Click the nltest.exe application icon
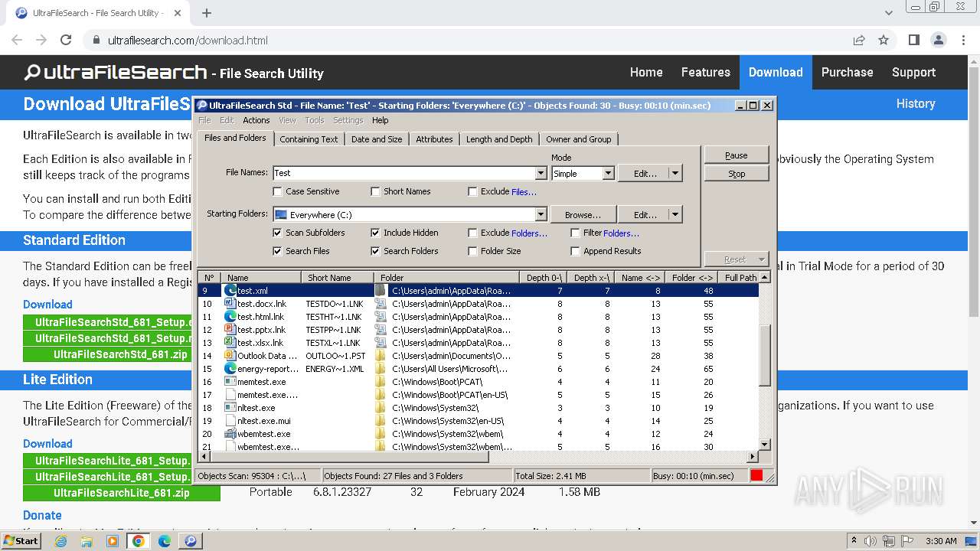Screen dimensions: 980x551 230,408
